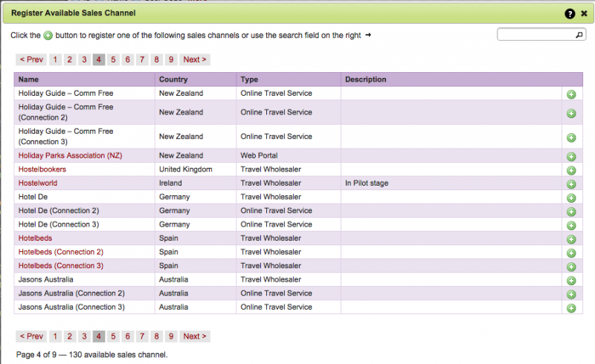This screenshot has height=364, width=595.
Task: Click bottom Prev pagination button
Action: pyautogui.click(x=31, y=337)
